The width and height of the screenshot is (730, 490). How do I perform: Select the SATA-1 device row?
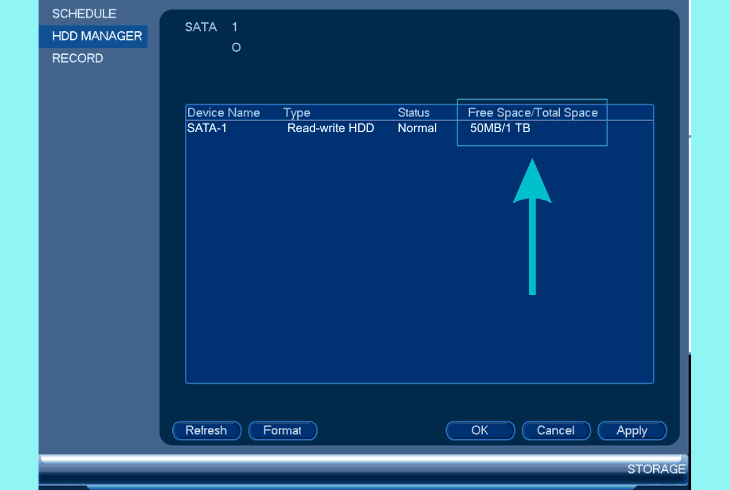(x=419, y=128)
